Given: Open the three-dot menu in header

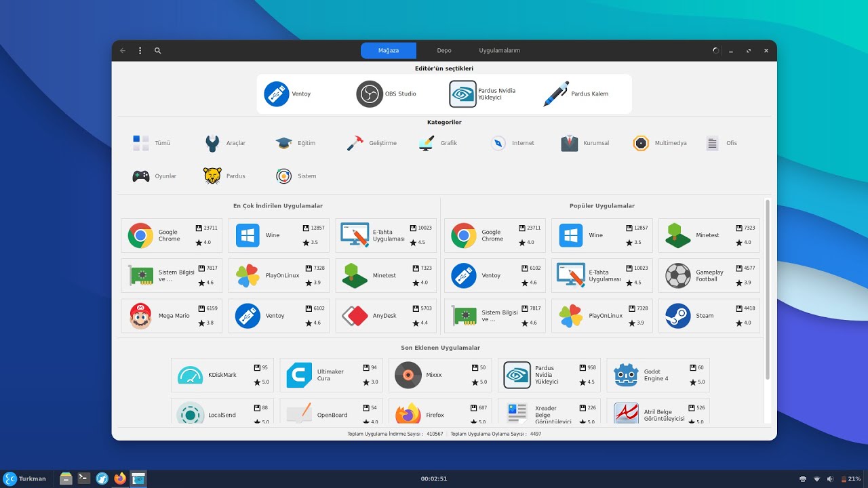Looking at the screenshot, I should (140, 50).
